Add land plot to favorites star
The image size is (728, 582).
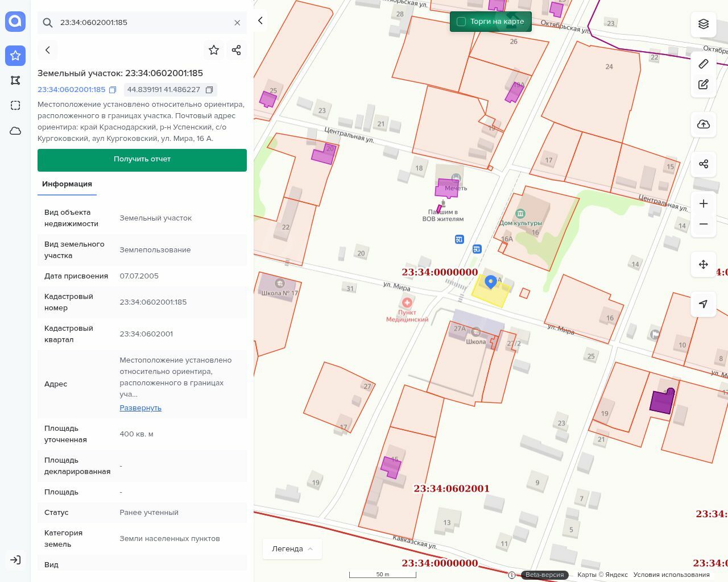click(x=214, y=50)
